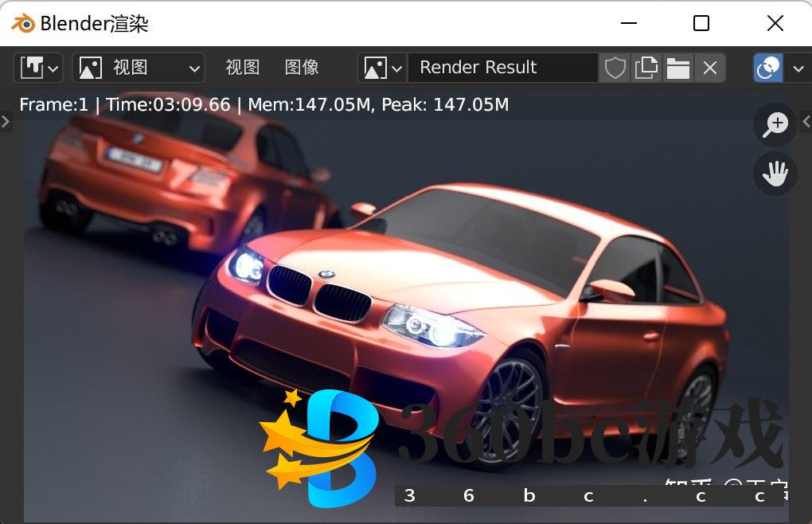Screen dimensions: 812x524
Task: Toggle the gizmo display button
Action: click(768, 68)
